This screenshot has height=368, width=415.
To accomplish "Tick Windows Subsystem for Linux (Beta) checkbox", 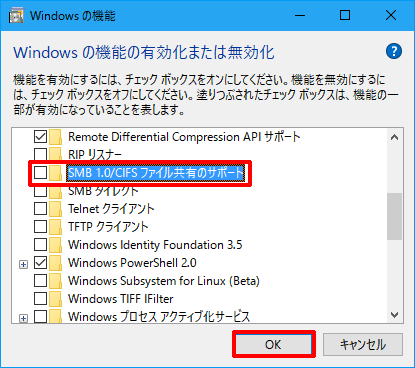I will pyautogui.click(x=40, y=281).
